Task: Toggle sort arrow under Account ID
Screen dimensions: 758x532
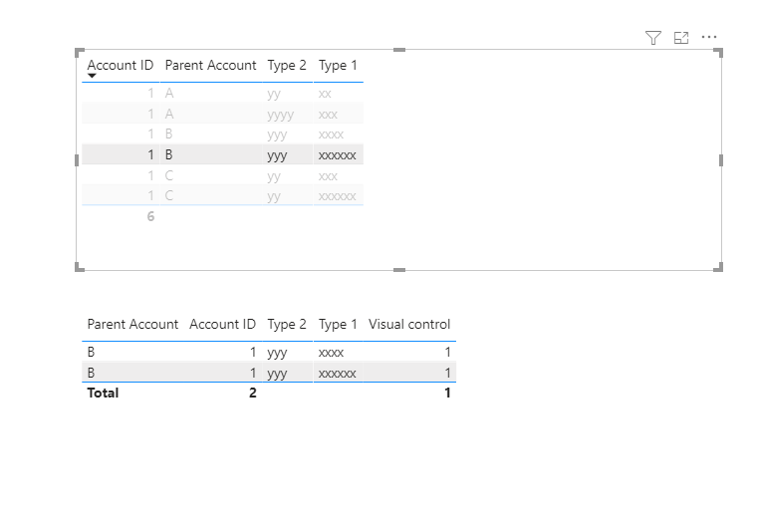Action: tap(92, 76)
